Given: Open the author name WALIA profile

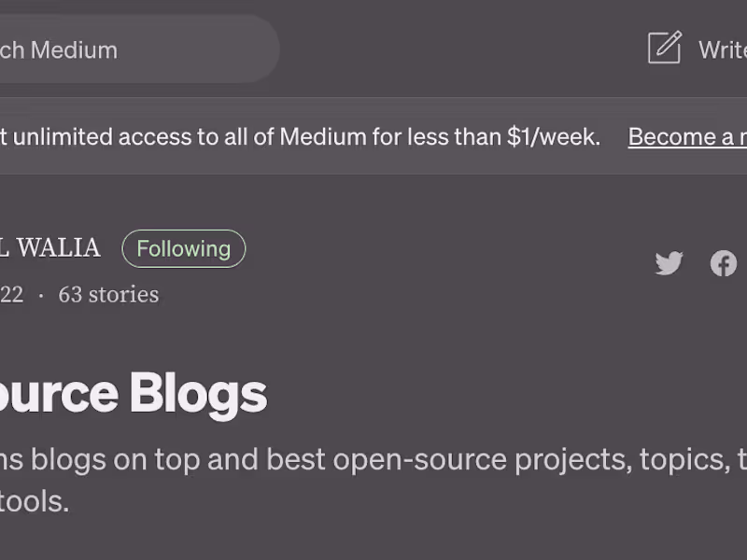Looking at the screenshot, I should (x=51, y=248).
